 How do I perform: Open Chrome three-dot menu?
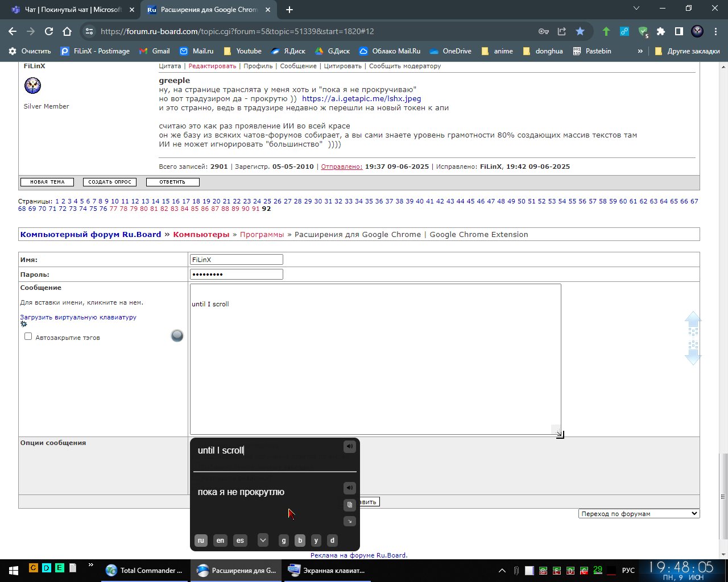click(x=715, y=31)
